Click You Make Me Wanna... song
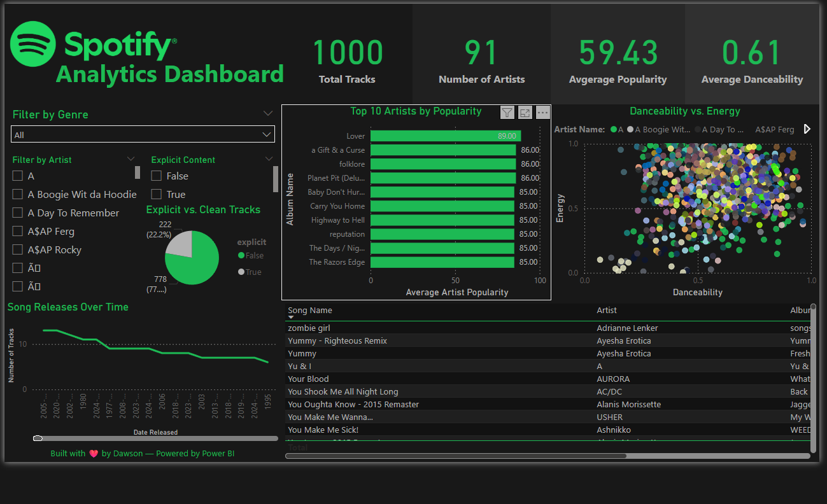 [x=330, y=417]
